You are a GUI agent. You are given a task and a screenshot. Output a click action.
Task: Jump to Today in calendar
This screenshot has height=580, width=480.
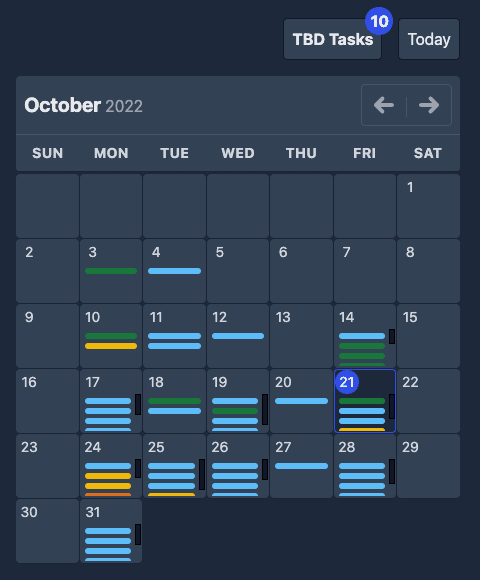[429, 39]
